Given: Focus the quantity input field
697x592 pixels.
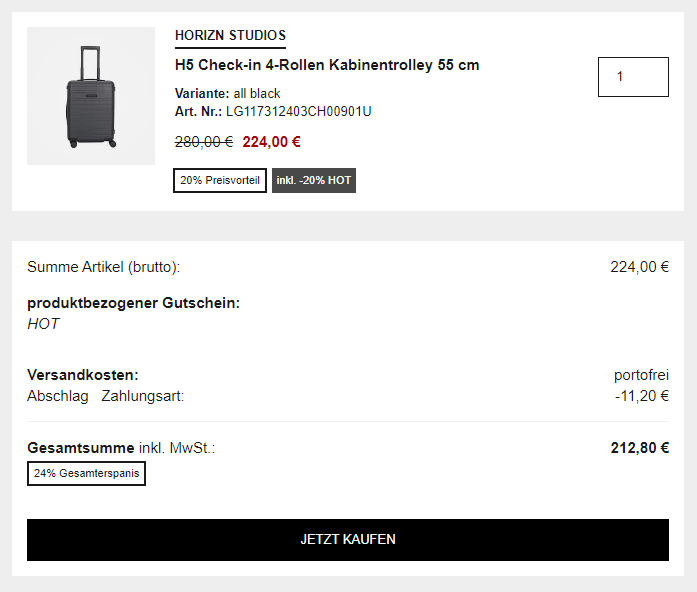Looking at the screenshot, I should pyautogui.click(x=633, y=77).
